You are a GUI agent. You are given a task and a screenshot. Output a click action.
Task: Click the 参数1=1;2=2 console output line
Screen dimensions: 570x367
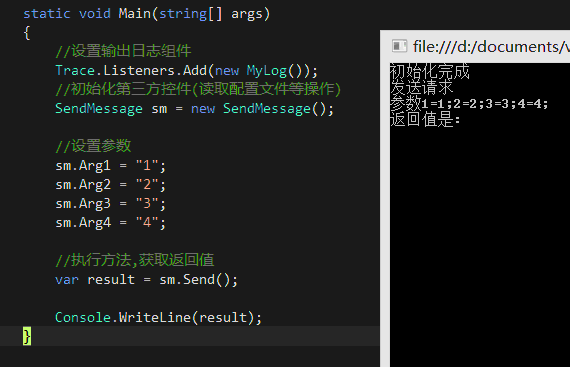click(469, 104)
